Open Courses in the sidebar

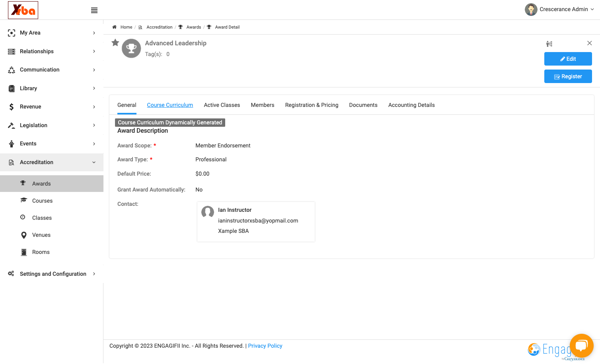(x=43, y=201)
